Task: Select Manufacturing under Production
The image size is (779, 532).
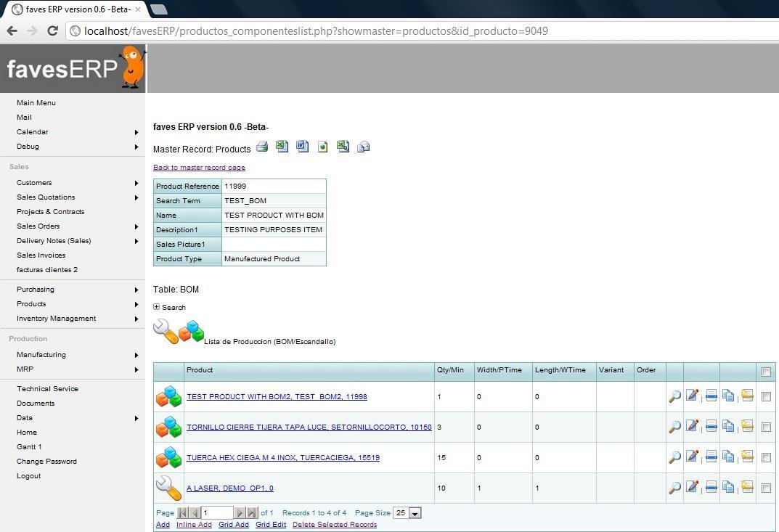Action: (x=41, y=354)
